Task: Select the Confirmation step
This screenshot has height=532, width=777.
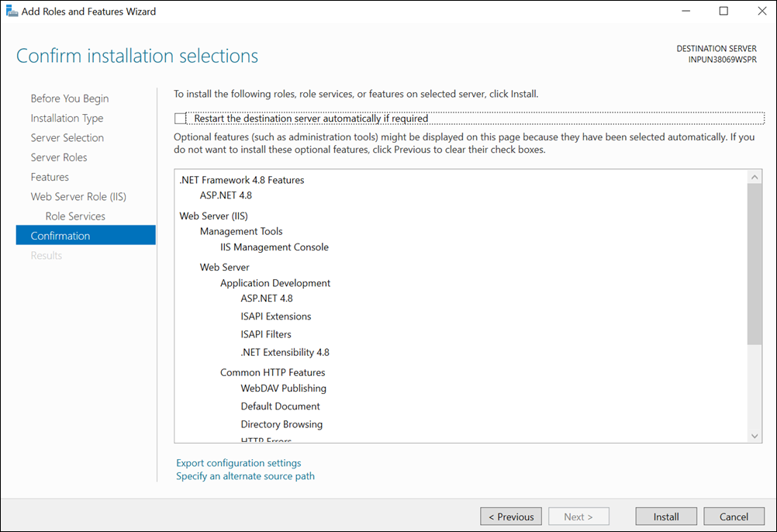Action: point(60,236)
